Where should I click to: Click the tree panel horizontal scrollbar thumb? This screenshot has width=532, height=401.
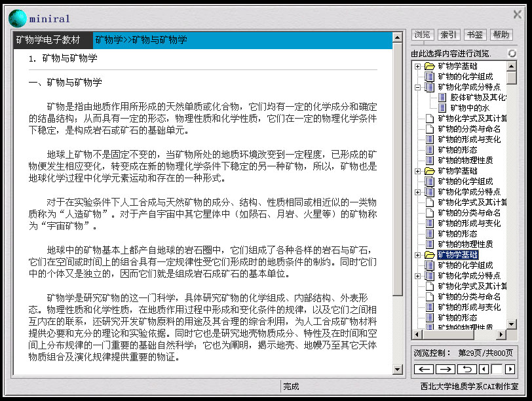click(448, 335)
